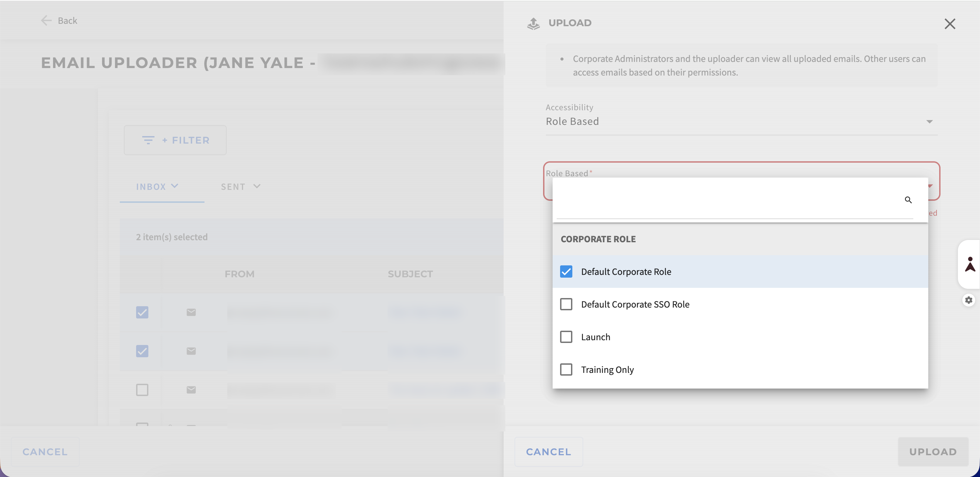Click envelope icon in first email row
The image size is (980, 477).
click(191, 312)
